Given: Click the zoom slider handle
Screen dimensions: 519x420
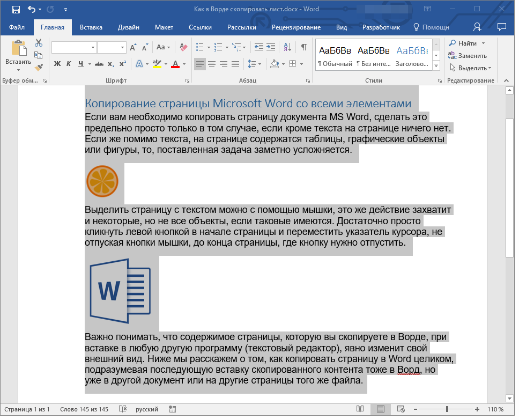Looking at the screenshot, I should 447,409.
